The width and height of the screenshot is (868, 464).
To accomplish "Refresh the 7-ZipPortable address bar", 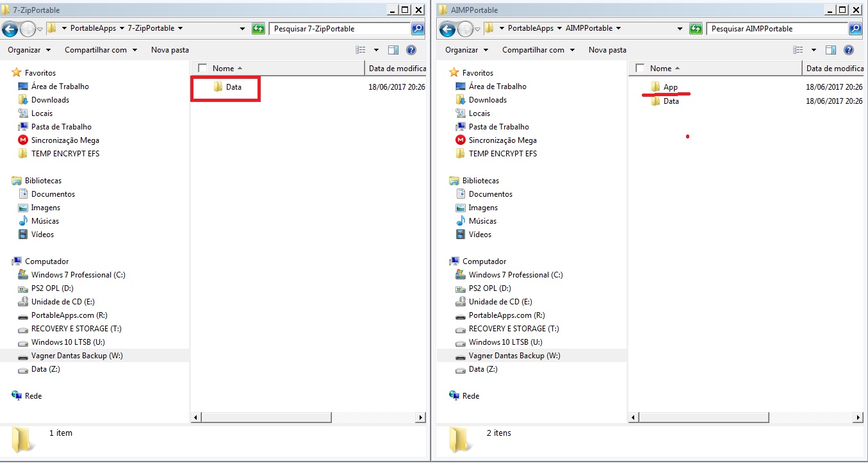I will (258, 29).
